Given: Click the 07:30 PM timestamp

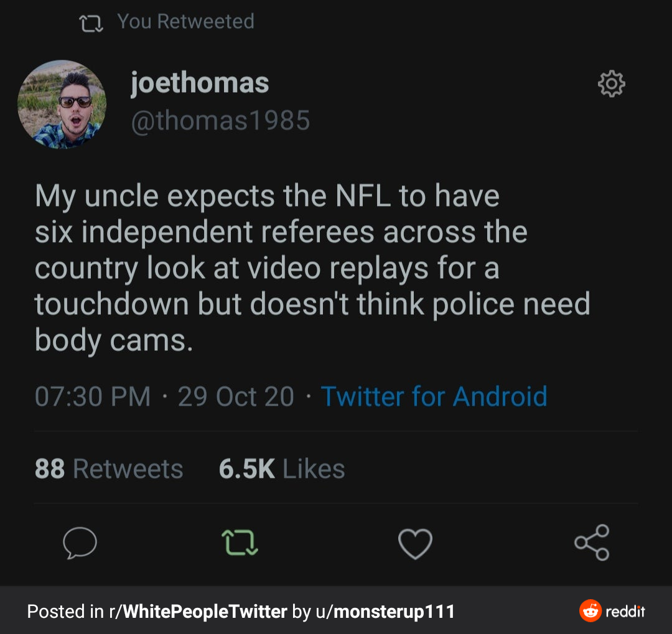Looking at the screenshot, I should 93,396.
